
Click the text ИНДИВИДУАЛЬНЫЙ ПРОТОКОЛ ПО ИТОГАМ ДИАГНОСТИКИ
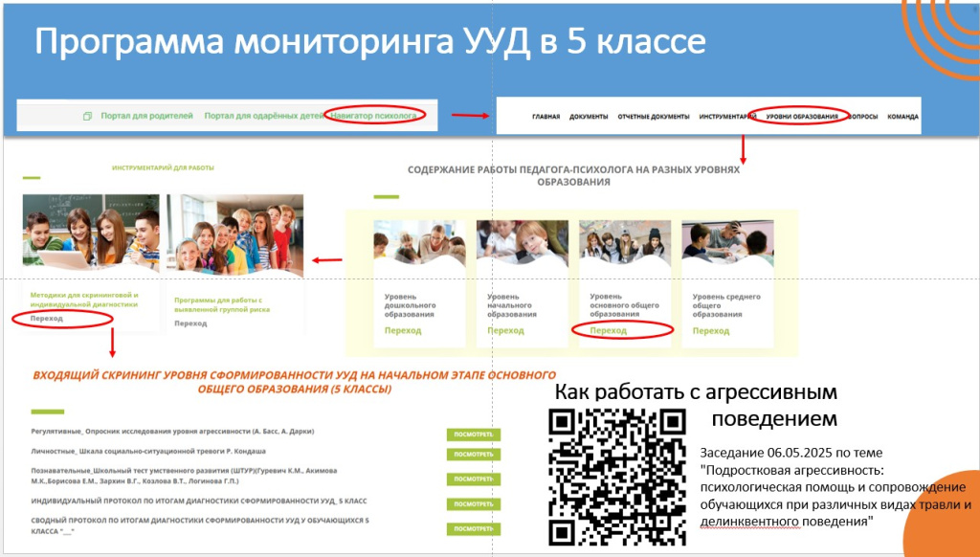tap(199, 501)
